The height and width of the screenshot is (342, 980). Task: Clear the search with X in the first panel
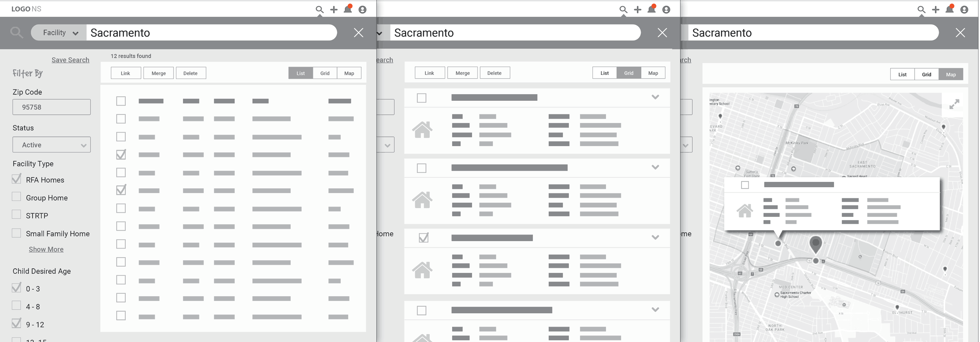[358, 33]
